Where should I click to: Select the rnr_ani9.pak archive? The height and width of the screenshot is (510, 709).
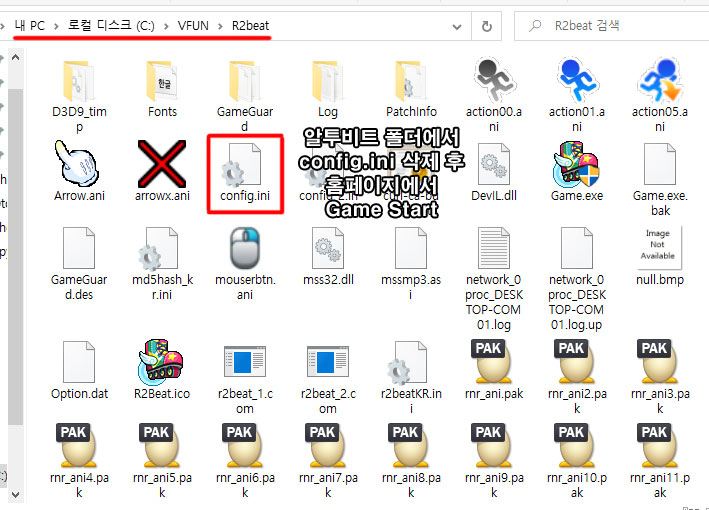coord(494,461)
